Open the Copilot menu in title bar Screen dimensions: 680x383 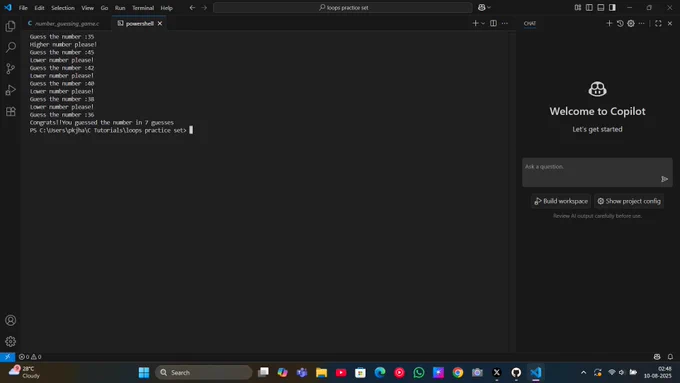point(484,7)
